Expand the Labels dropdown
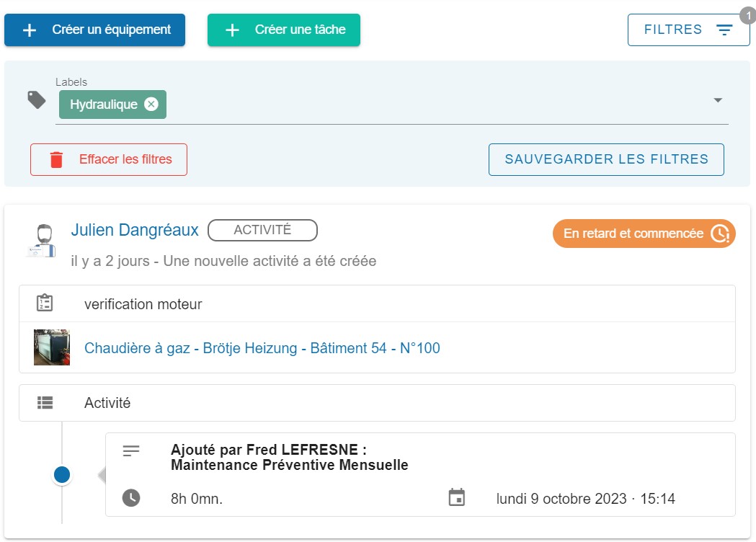Screen dimensions: 756x542 (x=718, y=99)
